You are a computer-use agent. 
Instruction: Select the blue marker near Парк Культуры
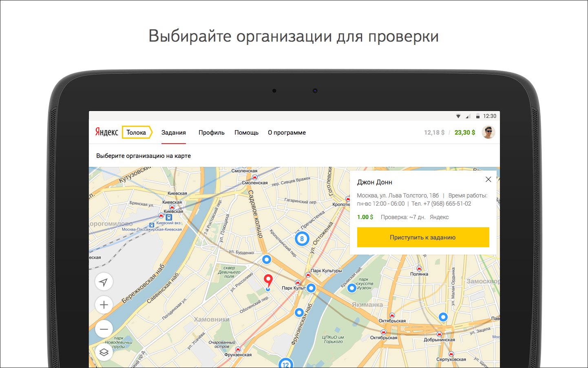[x=311, y=288]
